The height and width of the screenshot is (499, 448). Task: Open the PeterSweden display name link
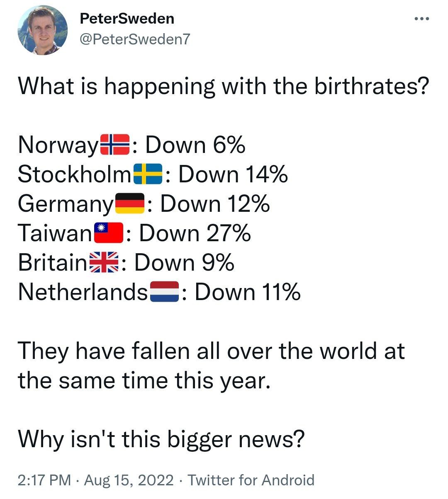tap(127, 19)
